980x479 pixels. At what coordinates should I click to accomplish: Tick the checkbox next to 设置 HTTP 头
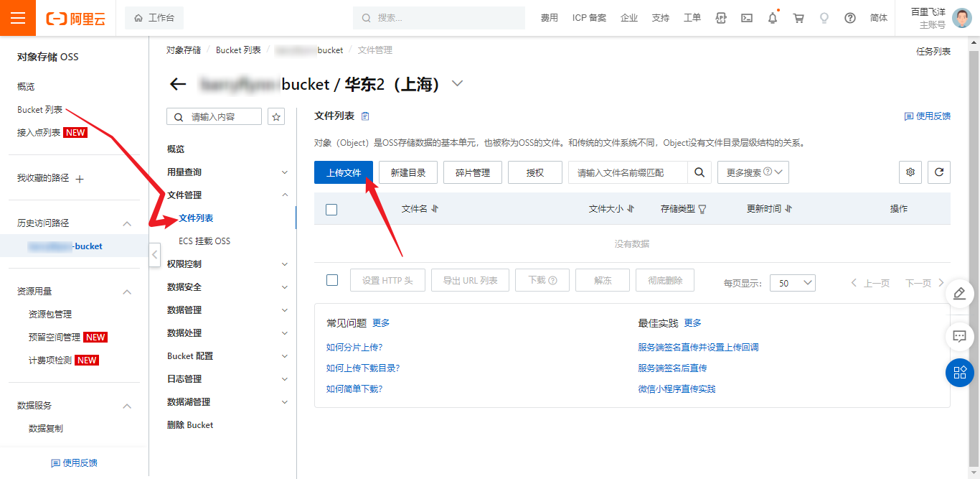click(331, 280)
